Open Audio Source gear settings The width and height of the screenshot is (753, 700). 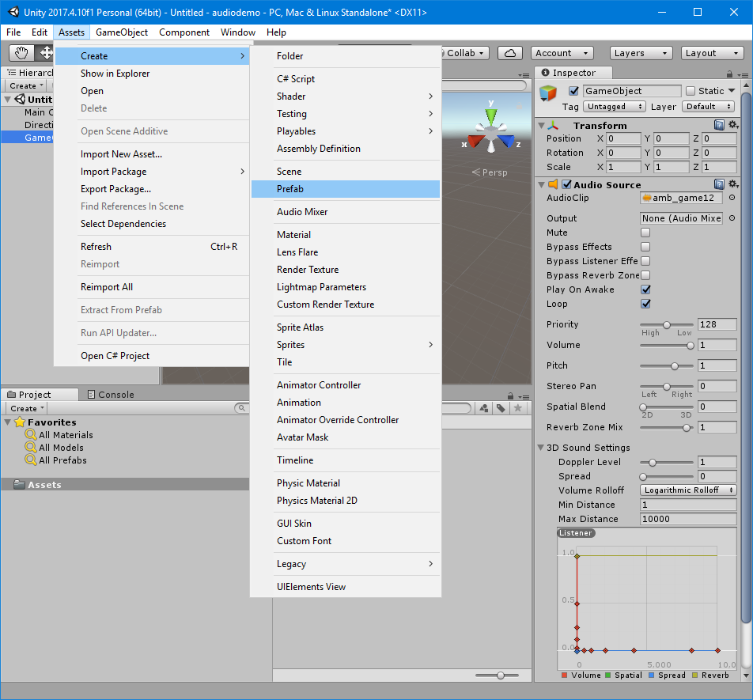[x=732, y=184]
